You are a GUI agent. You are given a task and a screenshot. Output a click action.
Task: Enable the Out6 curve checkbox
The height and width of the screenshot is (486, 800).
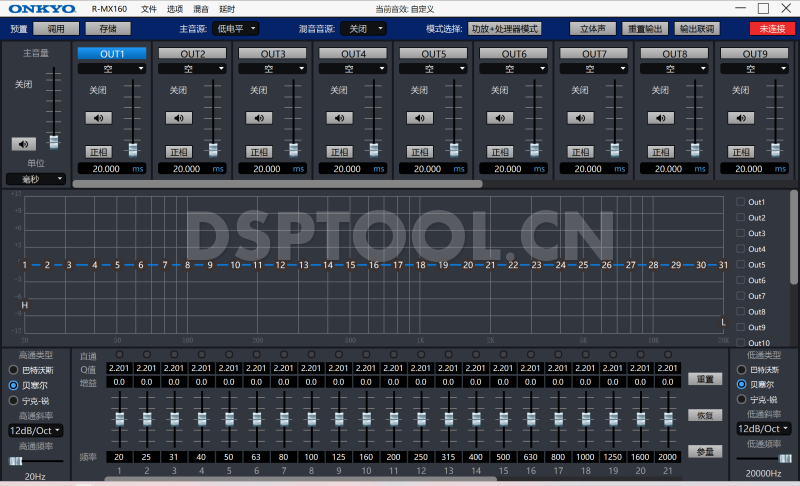[741, 281]
